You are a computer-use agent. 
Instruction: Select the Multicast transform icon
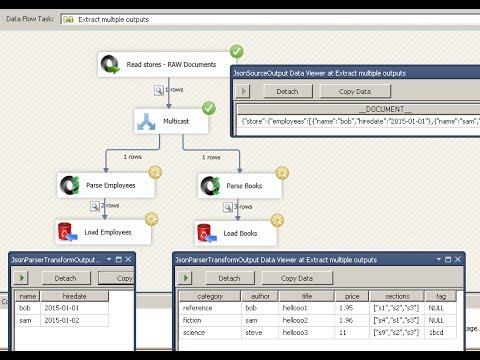(146, 122)
